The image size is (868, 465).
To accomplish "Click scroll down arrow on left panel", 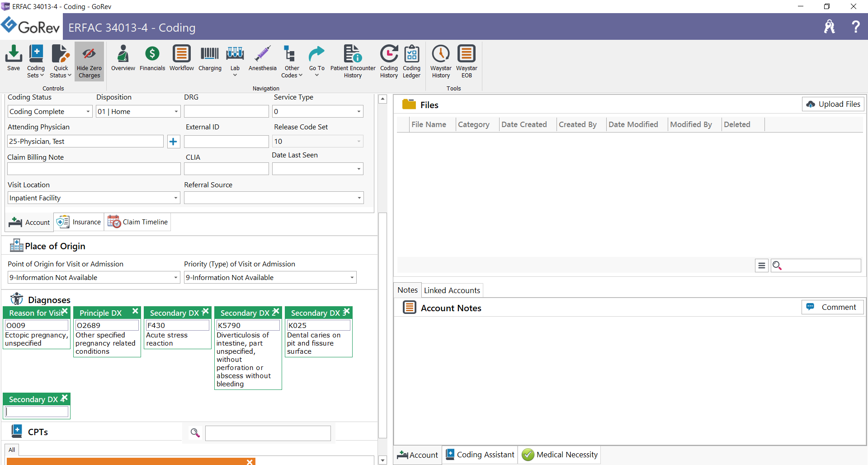I will click(x=382, y=460).
